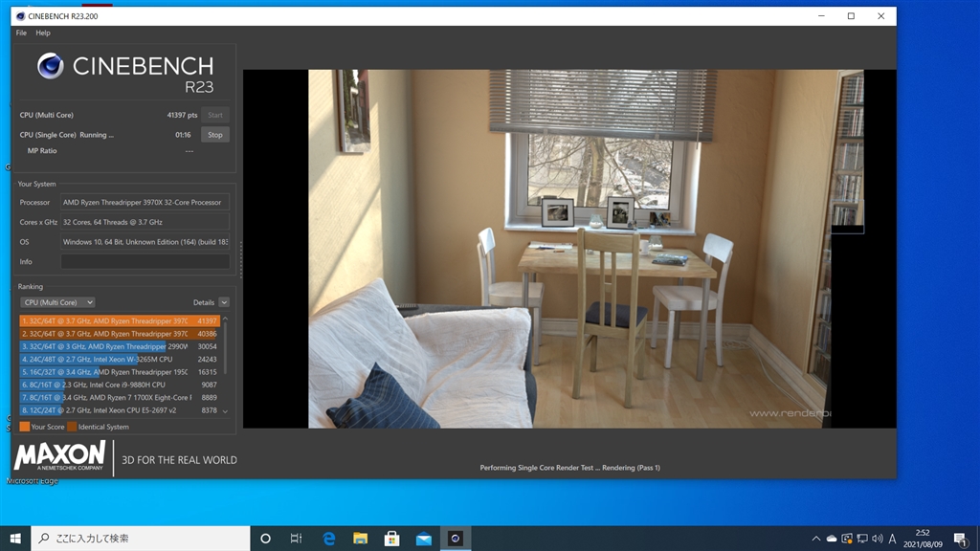This screenshot has width=980, height=551.
Task: Click the Identical System brown swatch
Action: coord(72,427)
